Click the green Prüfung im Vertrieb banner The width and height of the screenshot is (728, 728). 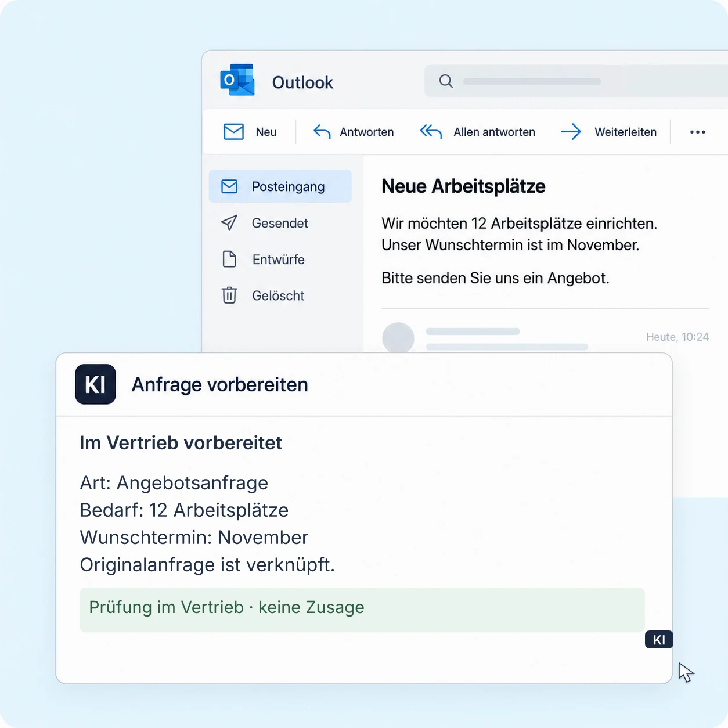click(x=362, y=610)
